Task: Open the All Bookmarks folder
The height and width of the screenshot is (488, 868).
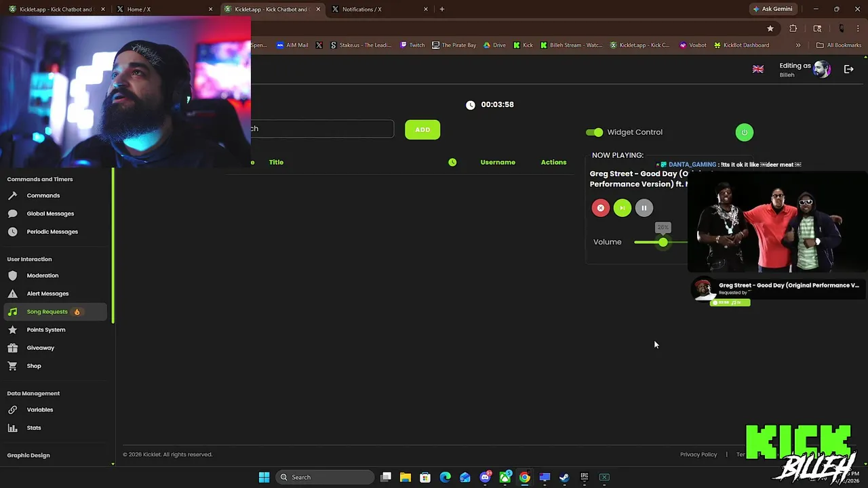Action: click(x=839, y=45)
